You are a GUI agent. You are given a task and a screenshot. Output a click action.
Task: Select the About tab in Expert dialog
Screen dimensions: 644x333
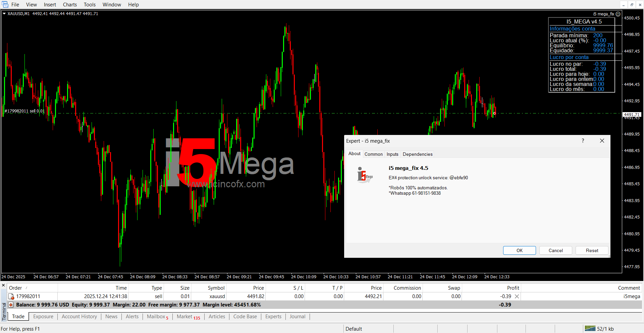click(x=354, y=153)
